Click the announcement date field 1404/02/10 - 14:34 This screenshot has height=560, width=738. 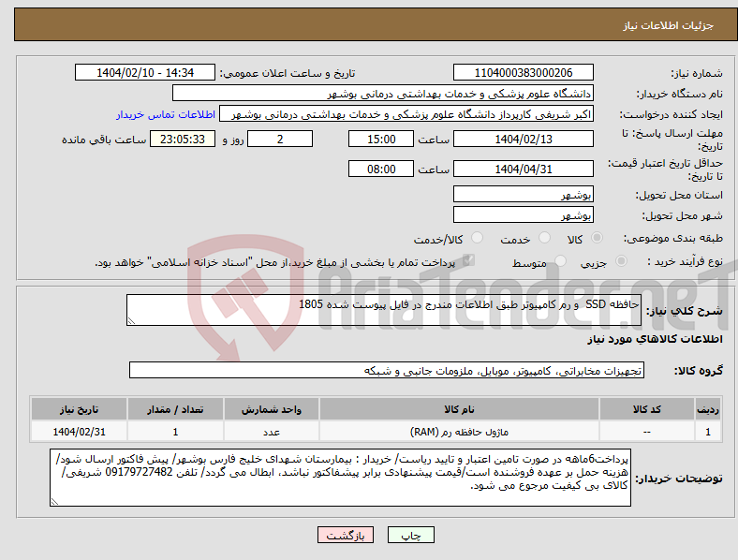click(145, 72)
